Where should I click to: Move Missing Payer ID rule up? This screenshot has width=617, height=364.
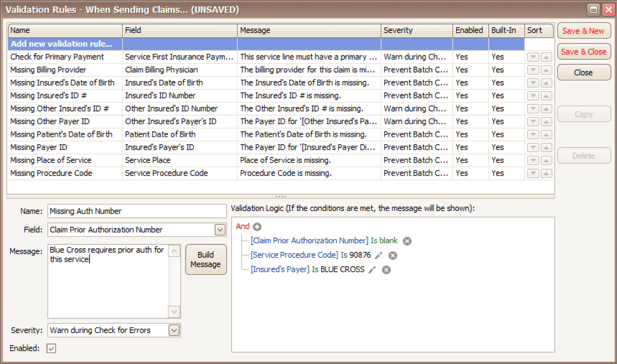point(546,147)
